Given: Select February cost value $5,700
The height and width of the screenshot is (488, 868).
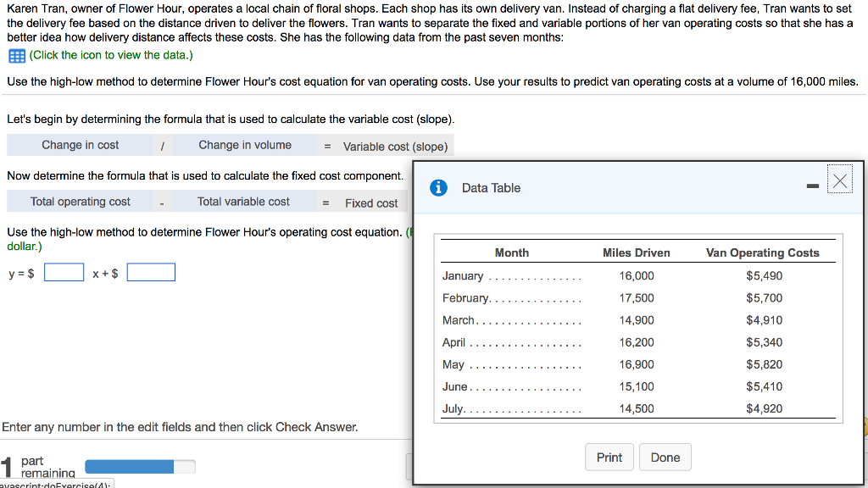Looking at the screenshot, I should [x=764, y=298].
